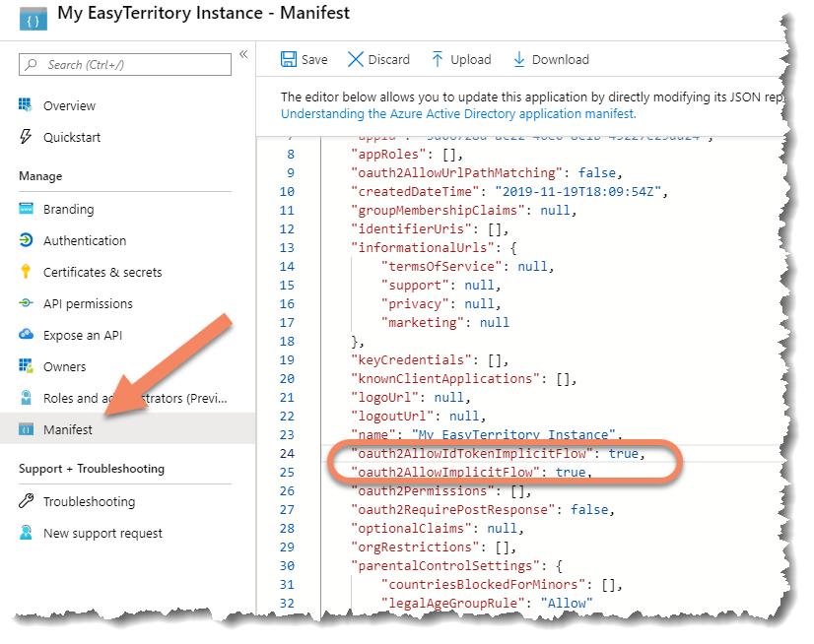This screenshot has height=644, width=814.
Task: Click the "optionalClaims" line
Action: 438,528
